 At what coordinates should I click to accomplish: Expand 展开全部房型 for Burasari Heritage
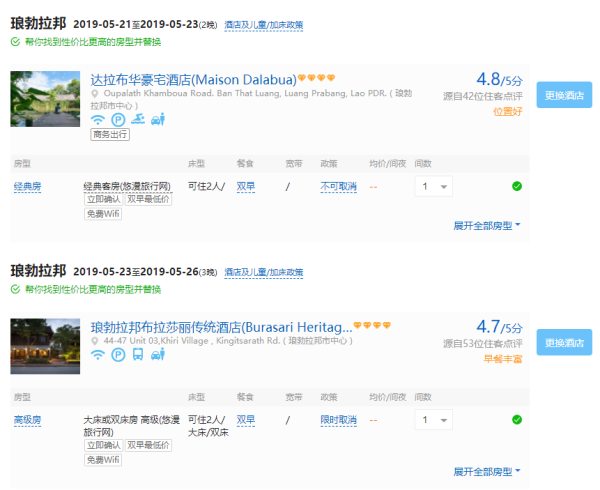[487, 472]
